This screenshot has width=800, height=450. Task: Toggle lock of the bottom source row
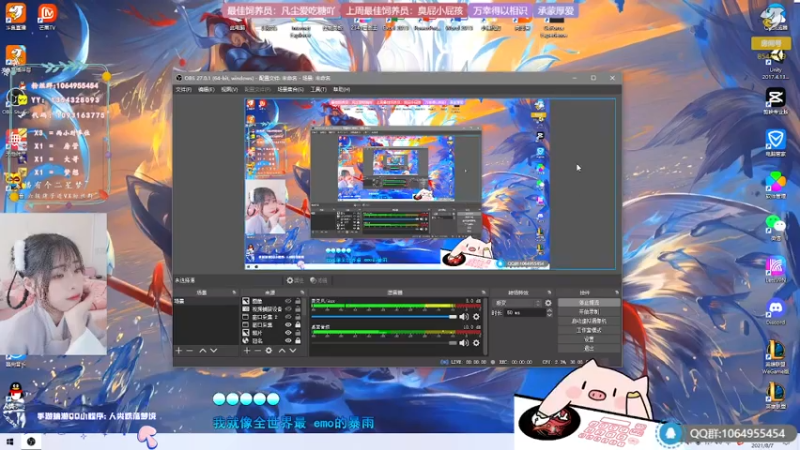pos(298,340)
